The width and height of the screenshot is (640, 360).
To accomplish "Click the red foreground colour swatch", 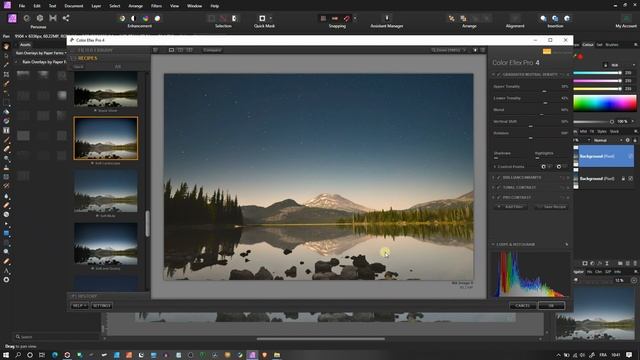I will (x=580, y=56).
